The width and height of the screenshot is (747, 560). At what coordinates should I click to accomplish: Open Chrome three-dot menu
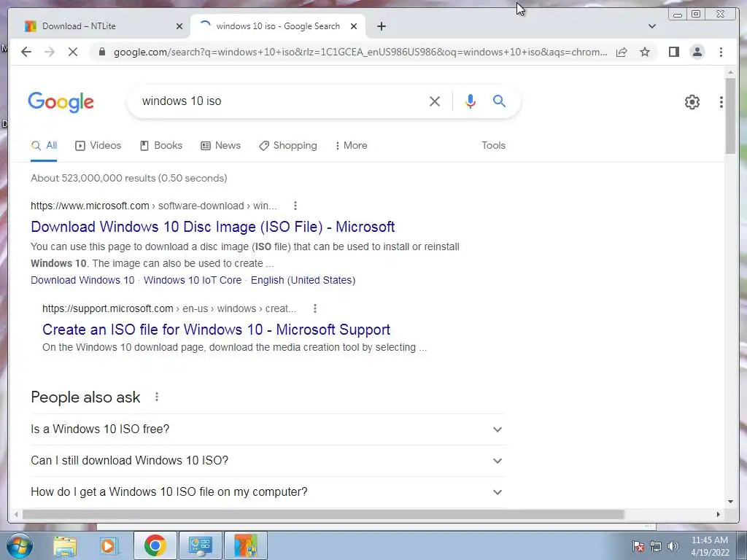tap(721, 52)
